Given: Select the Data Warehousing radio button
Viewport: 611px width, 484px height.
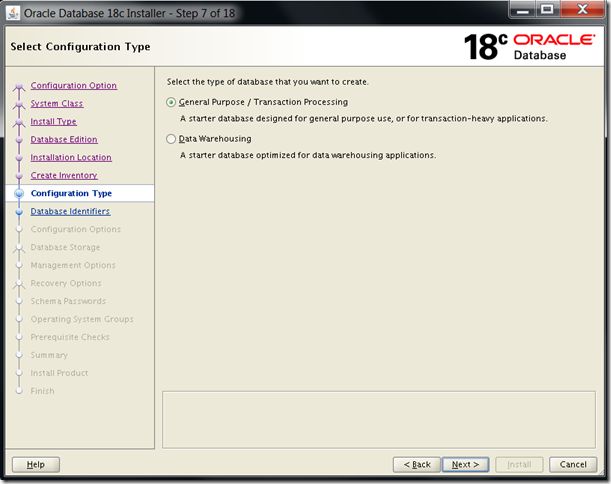Looking at the screenshot, I should click(x=171, y=139).
